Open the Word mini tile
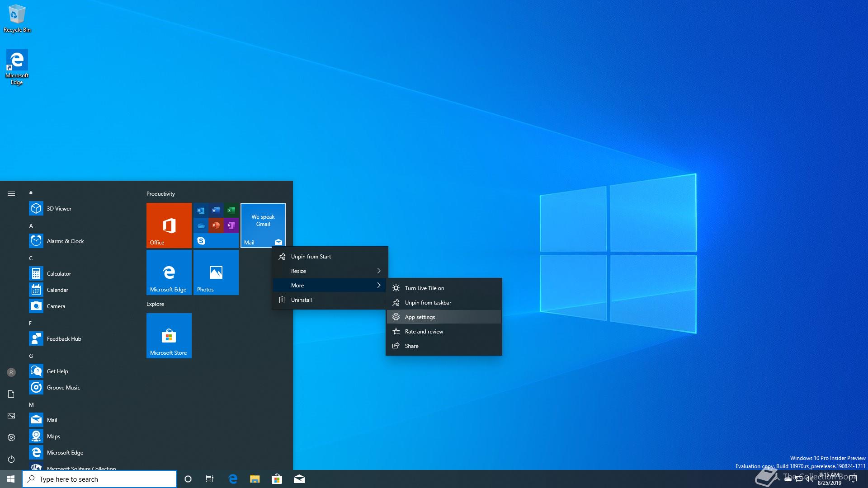Viewport: 868px width, 488px height. (216, 210)
